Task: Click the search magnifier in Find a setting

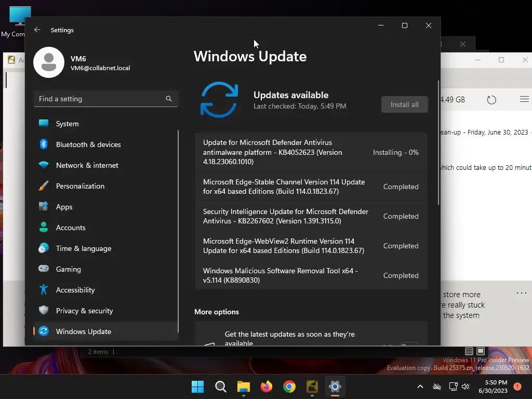Action: 169,99
